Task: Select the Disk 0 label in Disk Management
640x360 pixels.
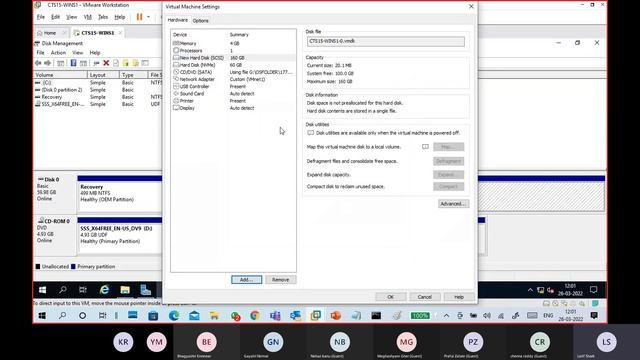Action: point(51,180)
